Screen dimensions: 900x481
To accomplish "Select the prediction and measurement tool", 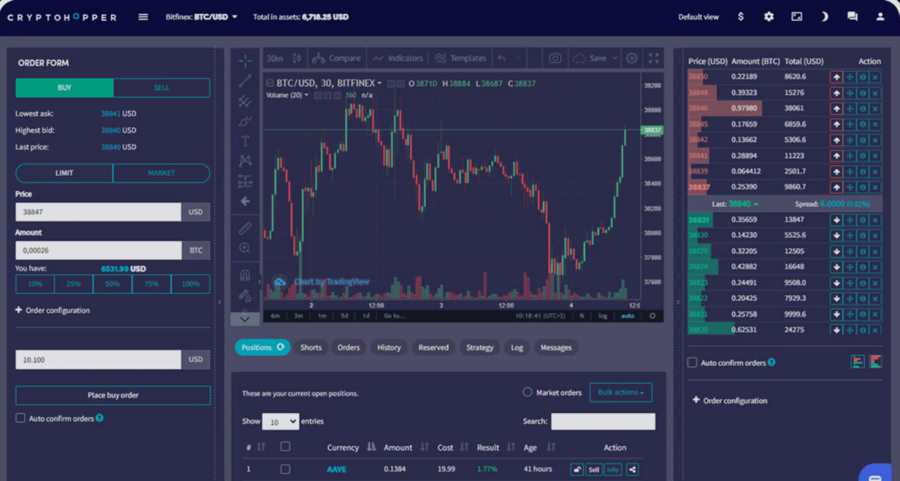I will pos(245,181).
